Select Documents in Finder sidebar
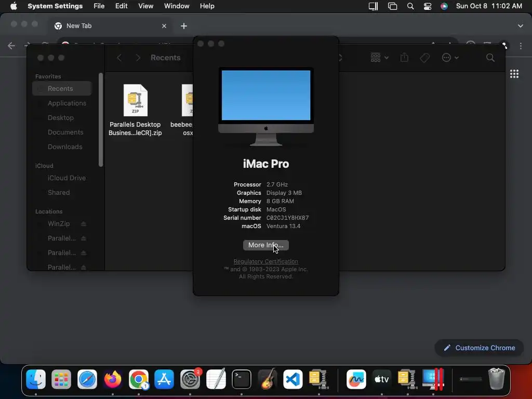The width and height of the screenshot is (532, 399). pos(62,132)
